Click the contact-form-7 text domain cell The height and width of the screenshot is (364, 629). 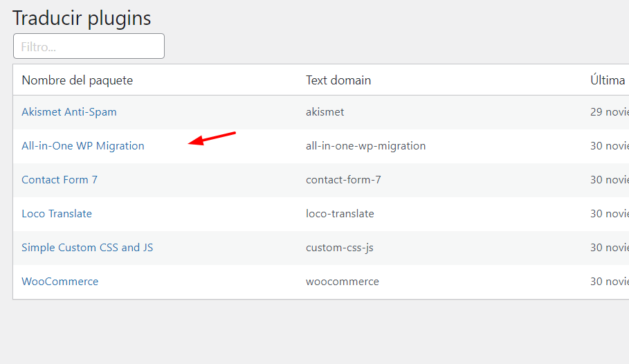pos(343,180)
